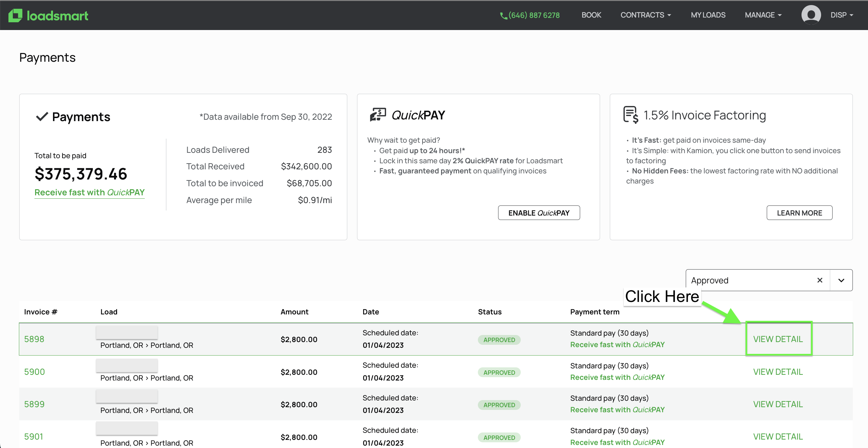868x448 pixels.
Task: Click the $0.91/mi average value
Action: coord(315,200)
